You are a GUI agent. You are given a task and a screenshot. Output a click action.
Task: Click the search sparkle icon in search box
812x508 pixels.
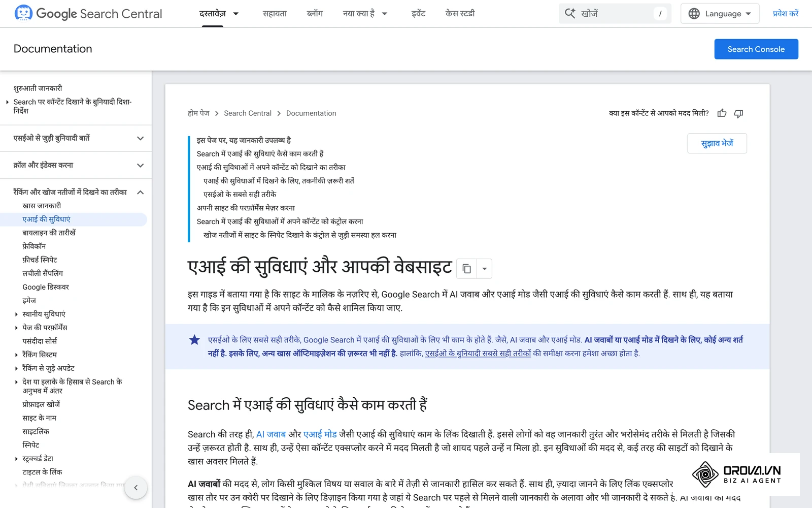[570, 14]
